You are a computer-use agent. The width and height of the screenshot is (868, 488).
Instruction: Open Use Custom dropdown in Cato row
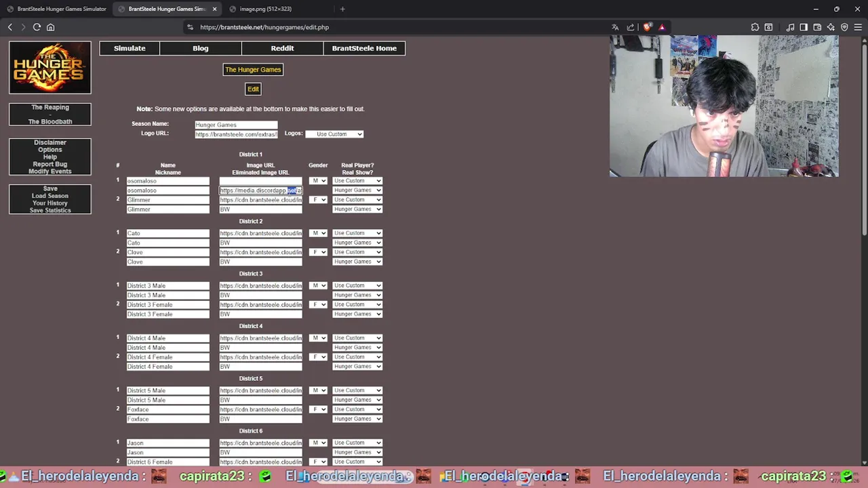click(x=357, y=233)
